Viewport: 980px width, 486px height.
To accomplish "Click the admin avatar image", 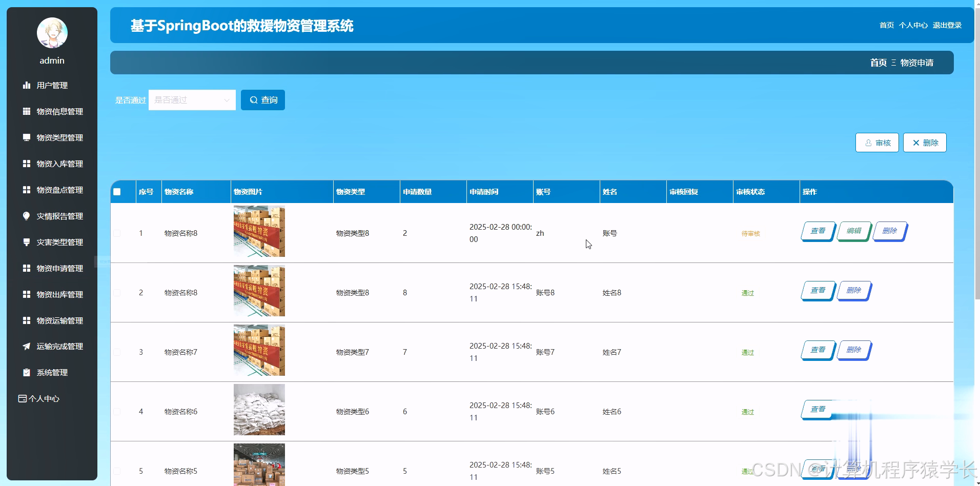I will tap(52, 32).
